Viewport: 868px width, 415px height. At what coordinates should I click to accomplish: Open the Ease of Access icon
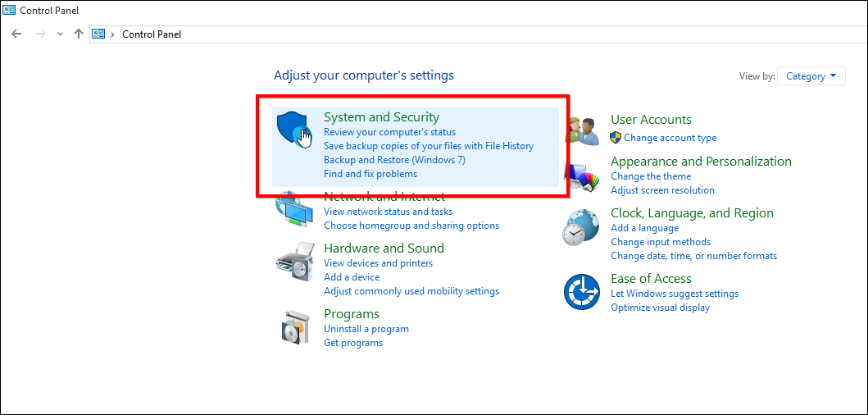(x=582, y=292)
